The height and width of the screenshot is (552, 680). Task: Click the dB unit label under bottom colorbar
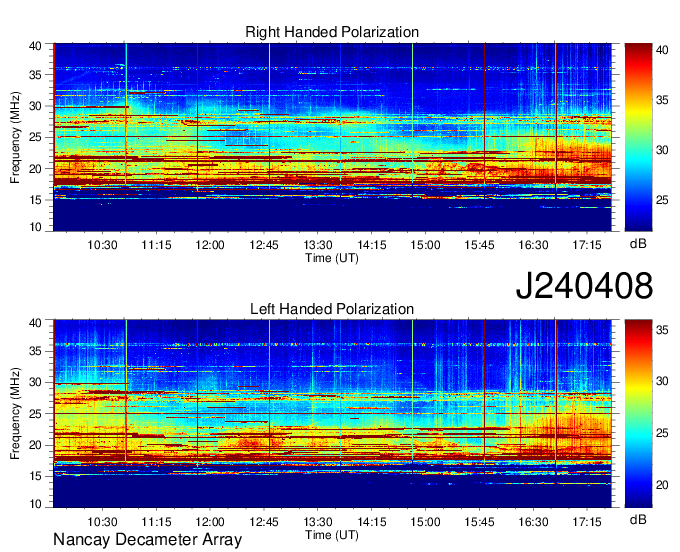(638, 520)
